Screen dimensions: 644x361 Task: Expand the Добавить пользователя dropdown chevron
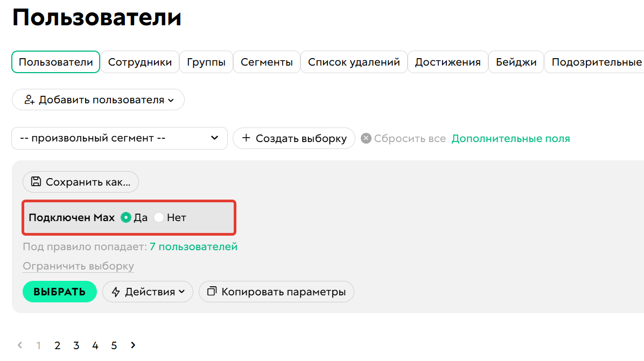coord(170,100)
